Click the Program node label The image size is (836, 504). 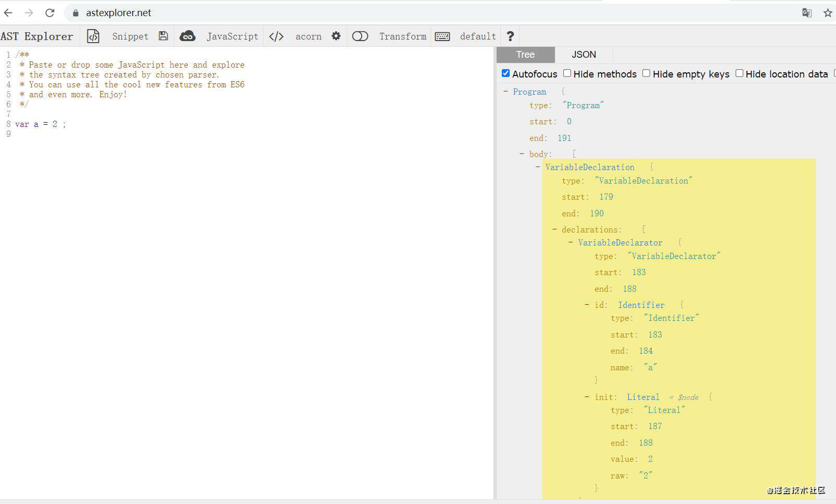(529, 92)
